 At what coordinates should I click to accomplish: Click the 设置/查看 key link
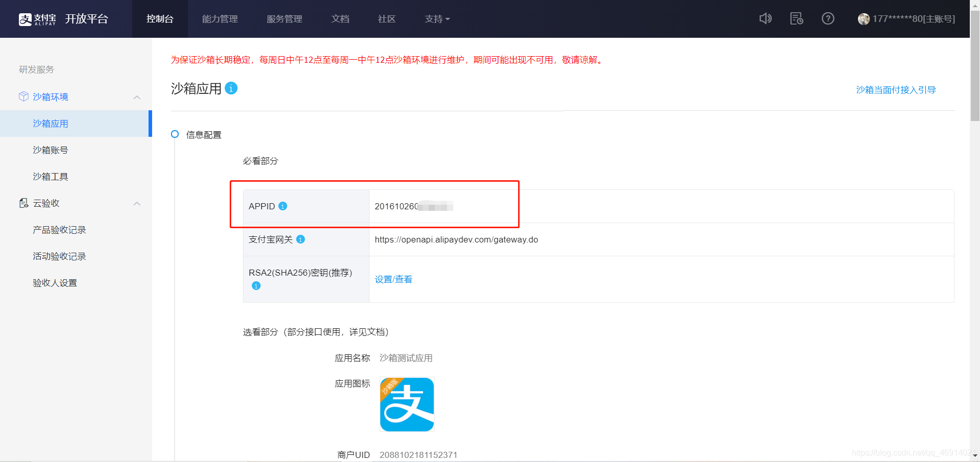394,279
